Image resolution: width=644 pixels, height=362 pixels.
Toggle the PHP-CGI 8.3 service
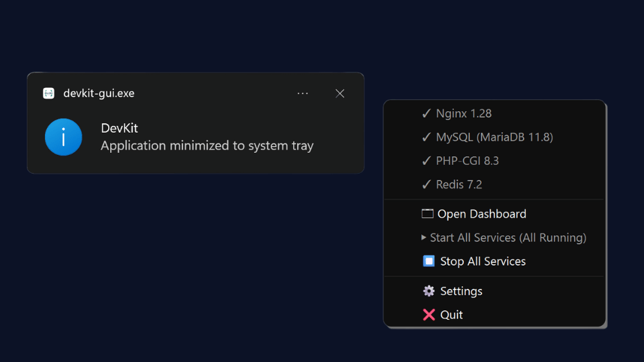coord(494,161)
